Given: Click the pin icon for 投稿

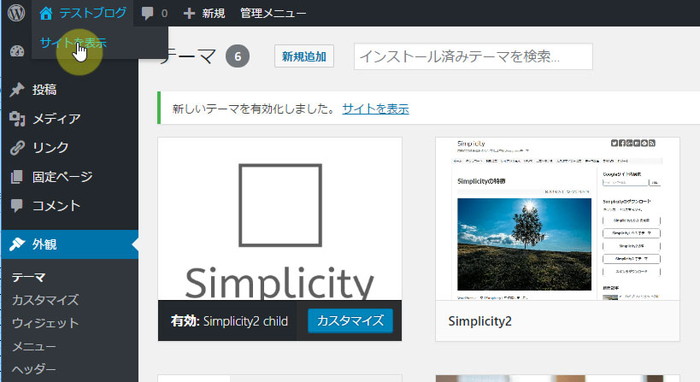Looking at the screenshot, I should (x=17, y=90).
